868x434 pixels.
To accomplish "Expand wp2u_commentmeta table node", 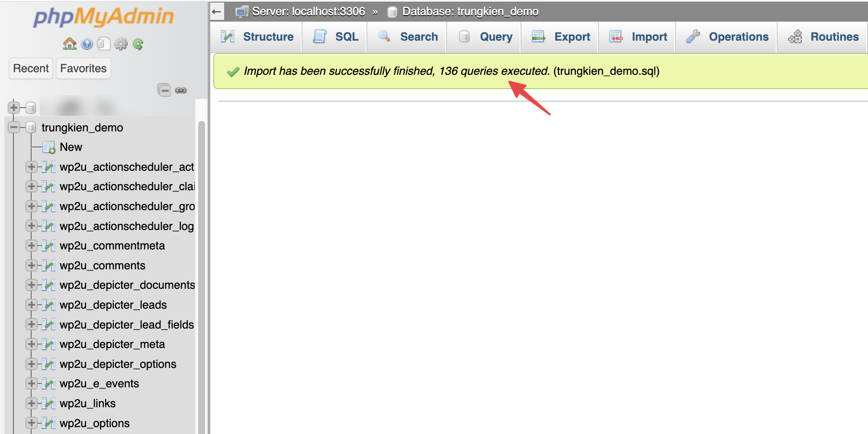I will click(31, 246).
